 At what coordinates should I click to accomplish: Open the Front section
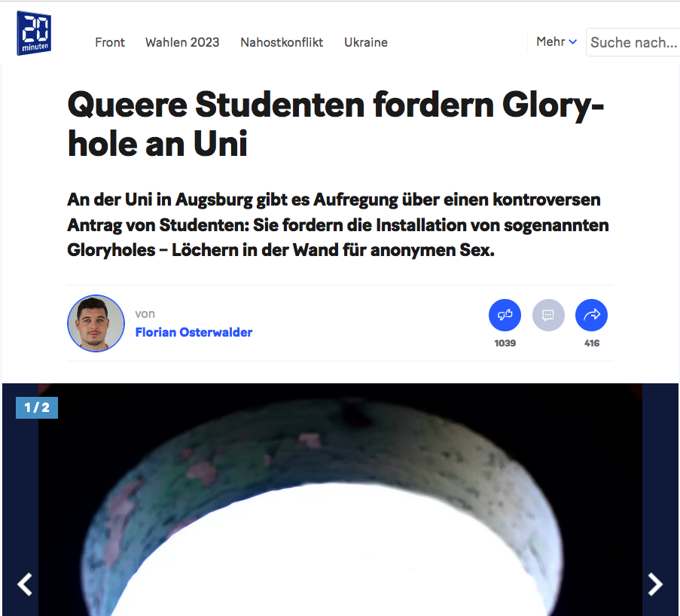(x=110, y=42)
